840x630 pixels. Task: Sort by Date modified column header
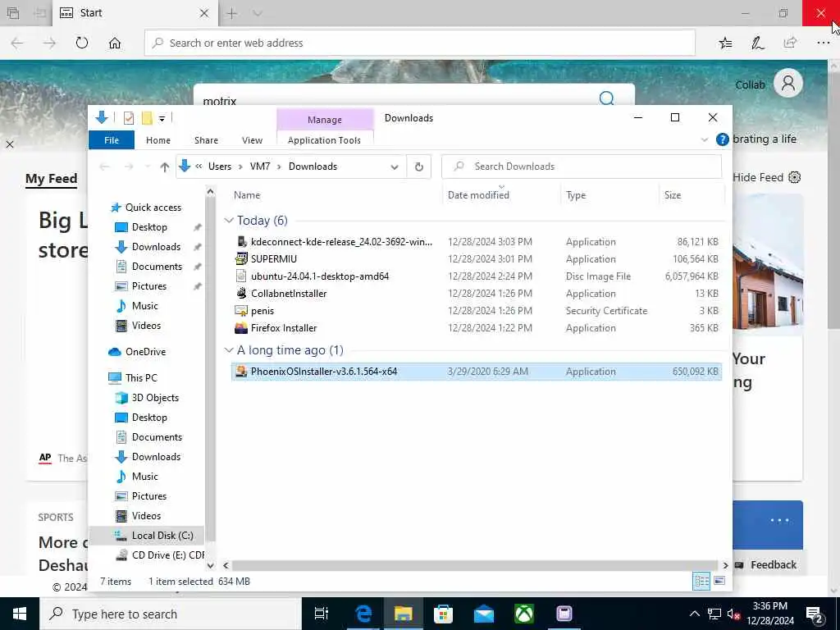pos(478,195)
